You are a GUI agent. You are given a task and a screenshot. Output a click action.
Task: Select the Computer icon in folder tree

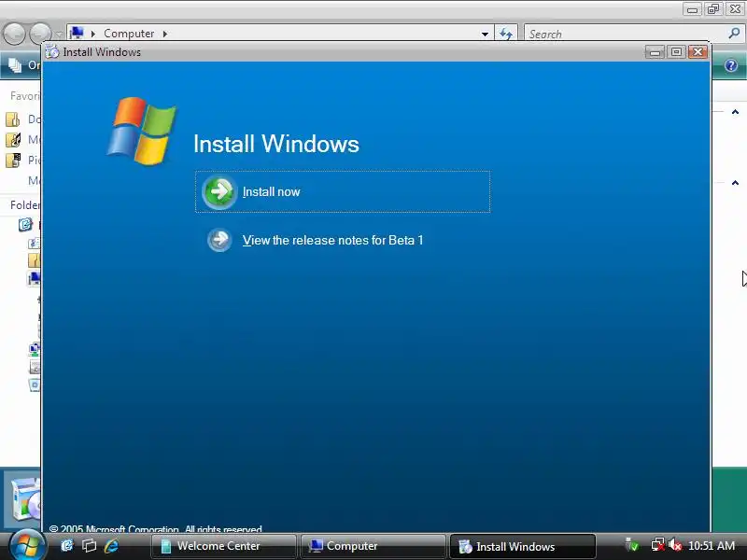click(x=34, y=277)
